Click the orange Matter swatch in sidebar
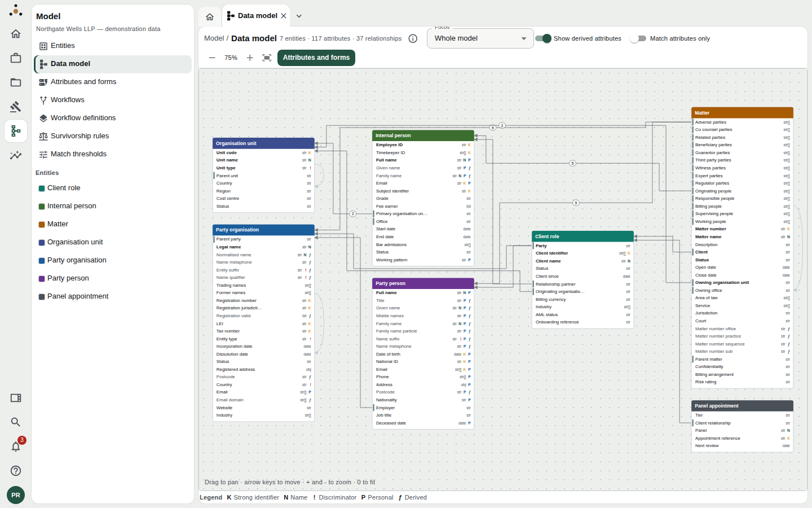 click(42, 225)
